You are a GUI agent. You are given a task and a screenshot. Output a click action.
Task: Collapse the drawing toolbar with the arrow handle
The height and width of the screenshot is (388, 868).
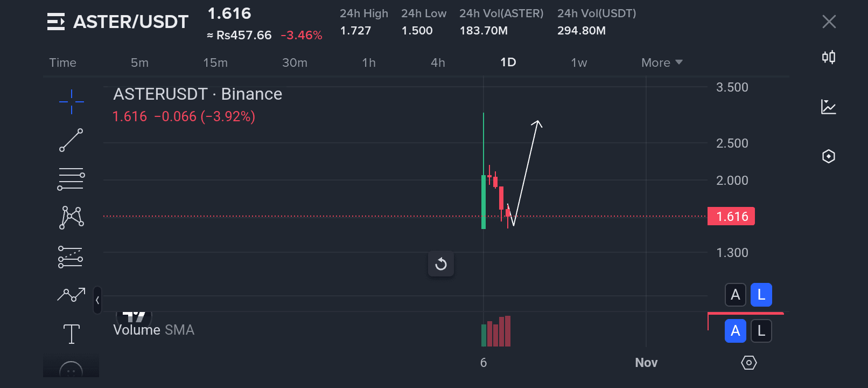tap(97, 300)
